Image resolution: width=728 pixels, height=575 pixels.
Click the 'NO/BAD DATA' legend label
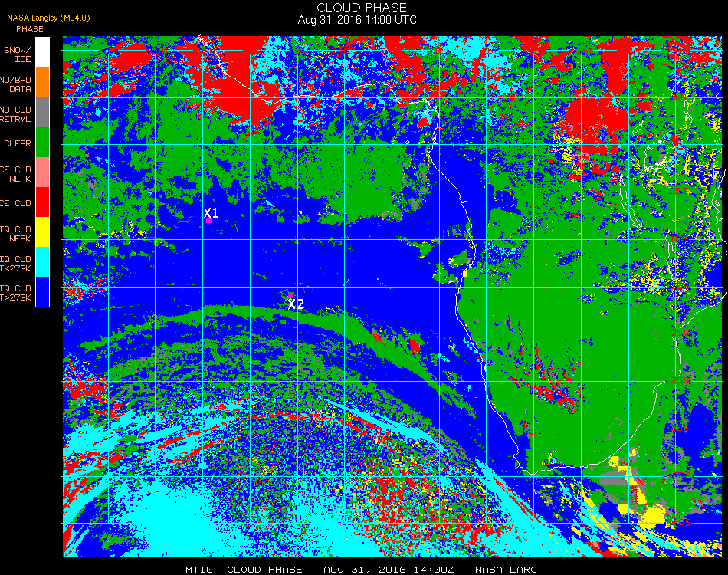pos(16,84)
